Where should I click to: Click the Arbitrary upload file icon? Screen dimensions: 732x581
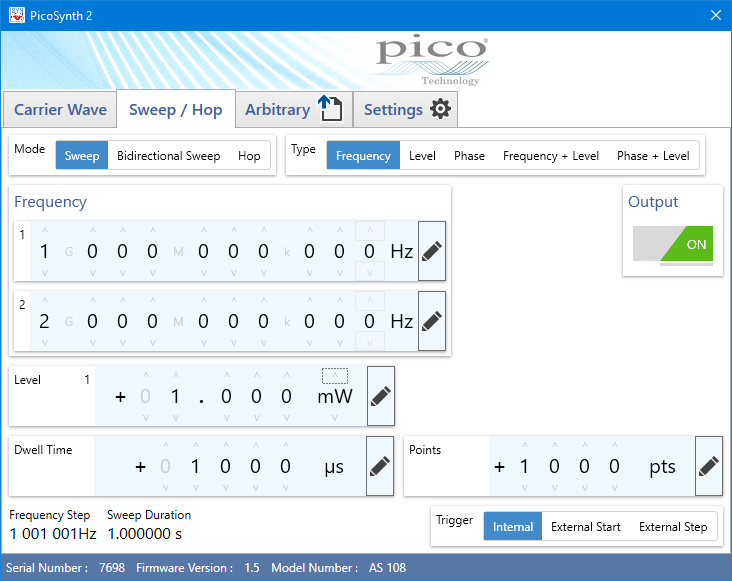point(330,109)
